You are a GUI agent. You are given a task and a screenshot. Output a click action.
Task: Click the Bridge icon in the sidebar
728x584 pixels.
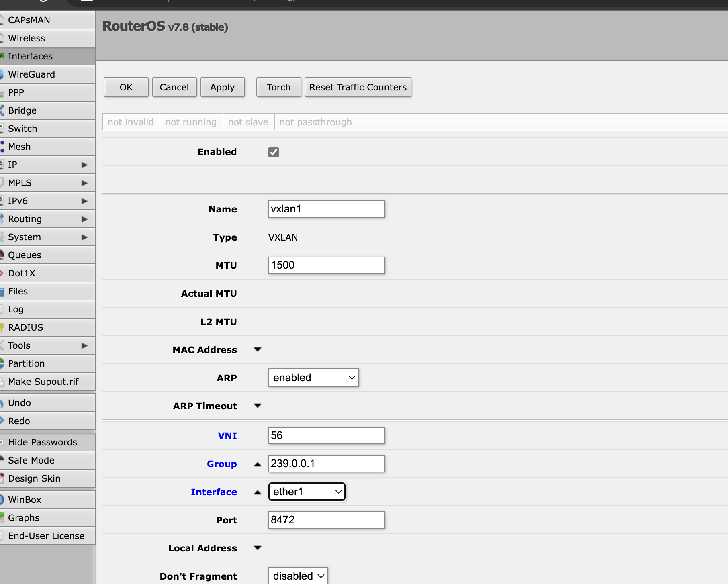tap(3, 110)
